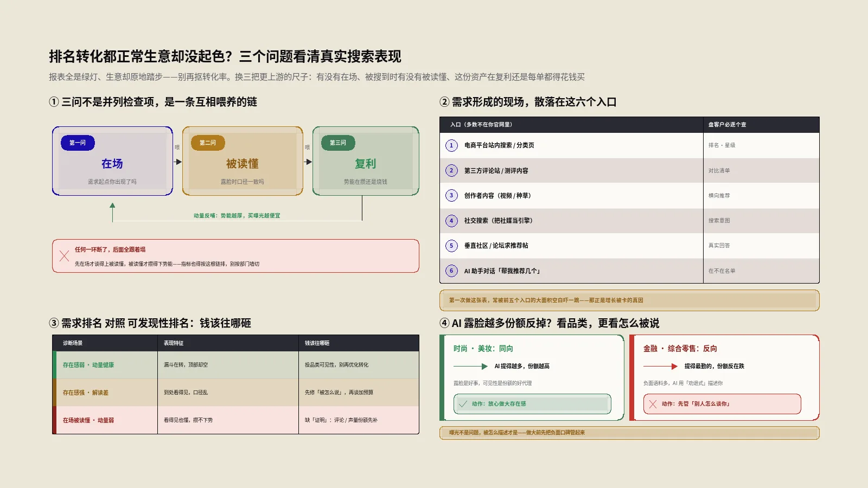
Task: Click the black arrow between 在场 and 被读懂
Action: tap(178, 162)
